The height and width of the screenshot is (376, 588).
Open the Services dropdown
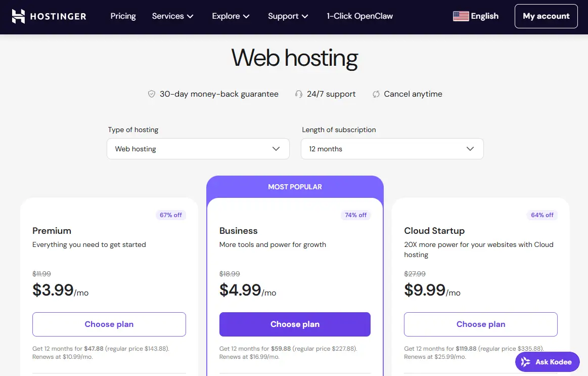click(x=172, y=16)
